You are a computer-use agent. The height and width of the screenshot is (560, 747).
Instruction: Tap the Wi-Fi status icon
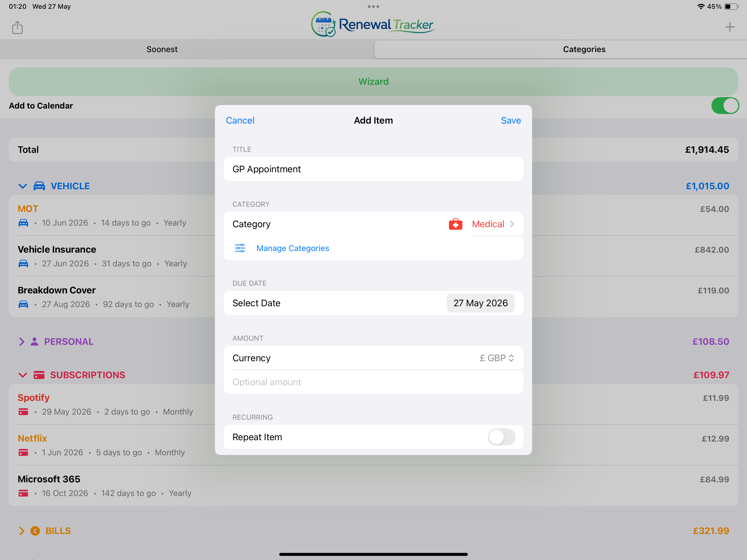[701, 6]
